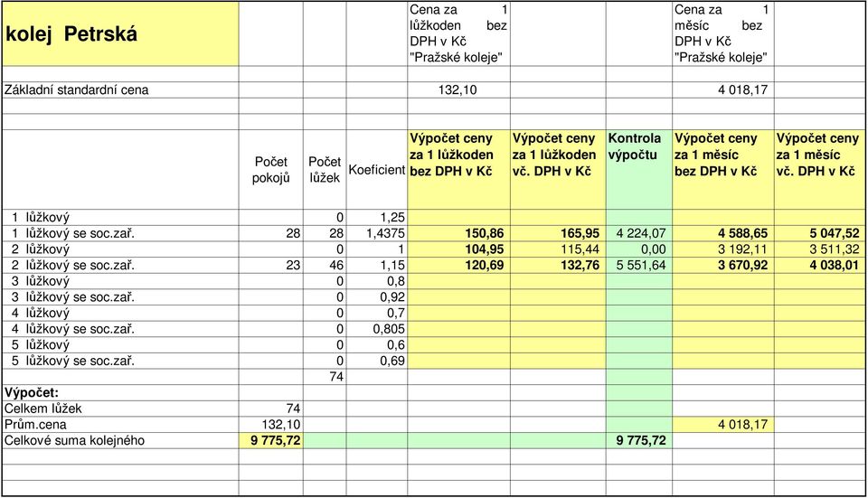868x498 pixels.
Task: Select header 'Výpočet ceny za 1 měsíc vč. DPH v Kč'
Action: pos(819,170)
